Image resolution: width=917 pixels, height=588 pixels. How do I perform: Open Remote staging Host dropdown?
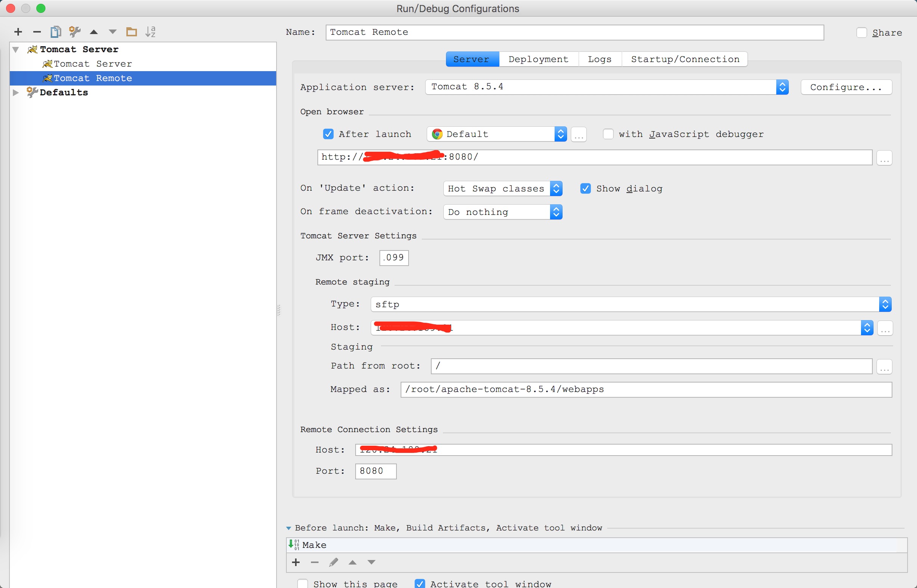[622, 328]
